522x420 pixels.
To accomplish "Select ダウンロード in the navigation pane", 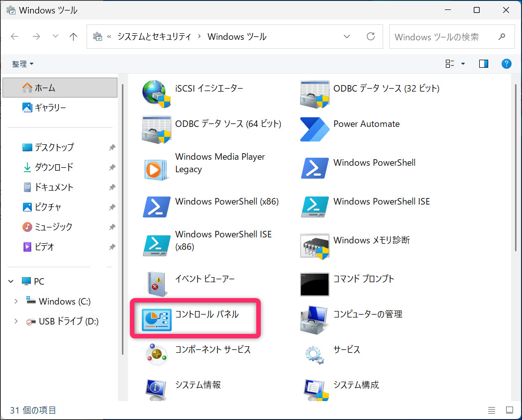I will point(53,167).
